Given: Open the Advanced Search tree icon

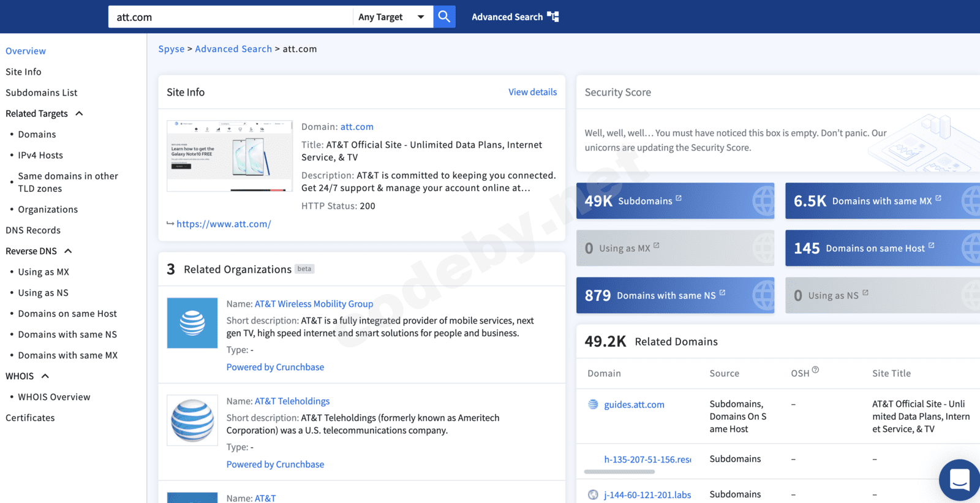Looking at the screenshot, I should pyautogui.click(x=553, y=17).
